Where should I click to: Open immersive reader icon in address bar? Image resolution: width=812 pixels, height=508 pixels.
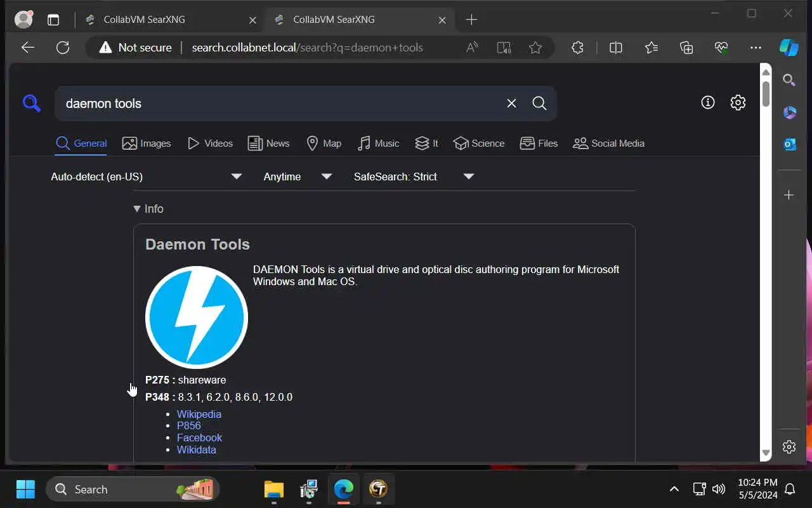pos(504,48)
